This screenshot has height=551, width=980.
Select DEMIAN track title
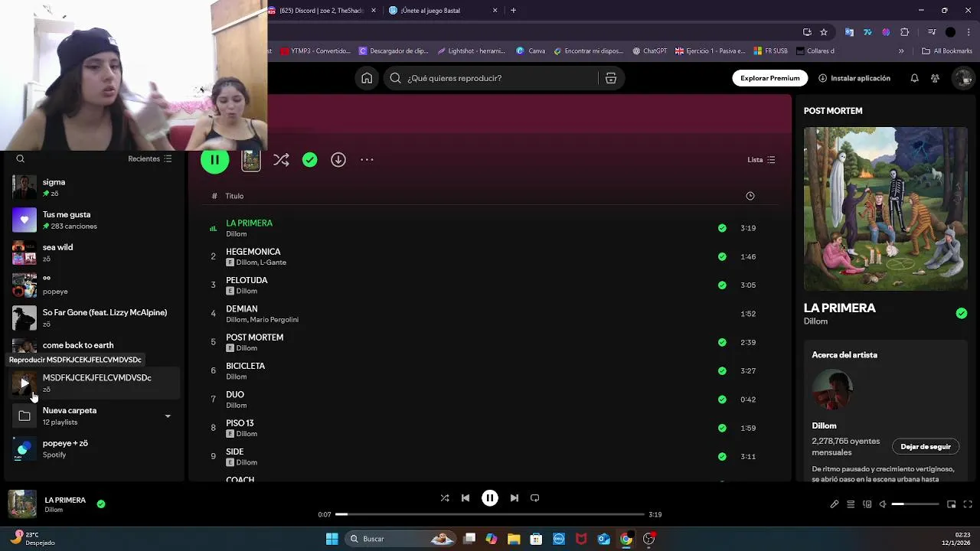[241, 308]
